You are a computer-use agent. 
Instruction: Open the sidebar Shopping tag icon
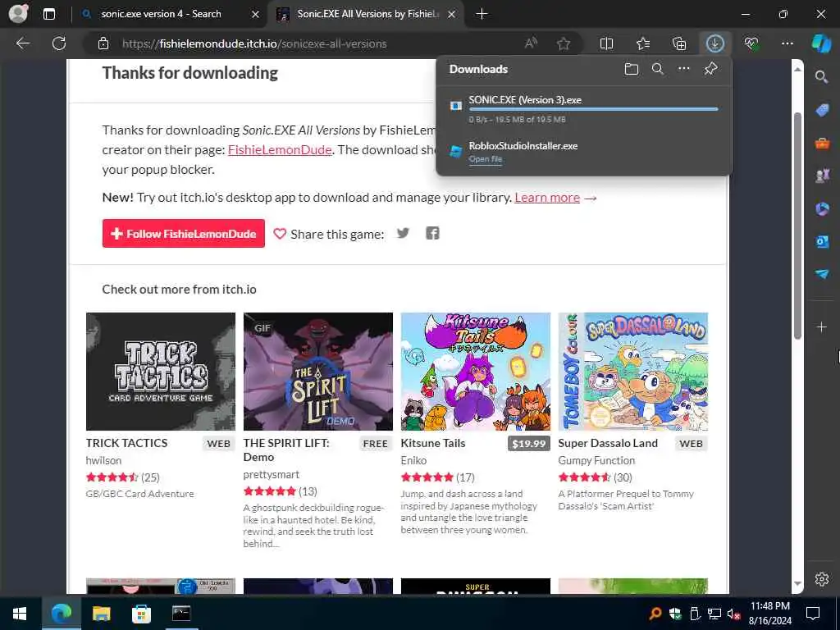[822, 111]
